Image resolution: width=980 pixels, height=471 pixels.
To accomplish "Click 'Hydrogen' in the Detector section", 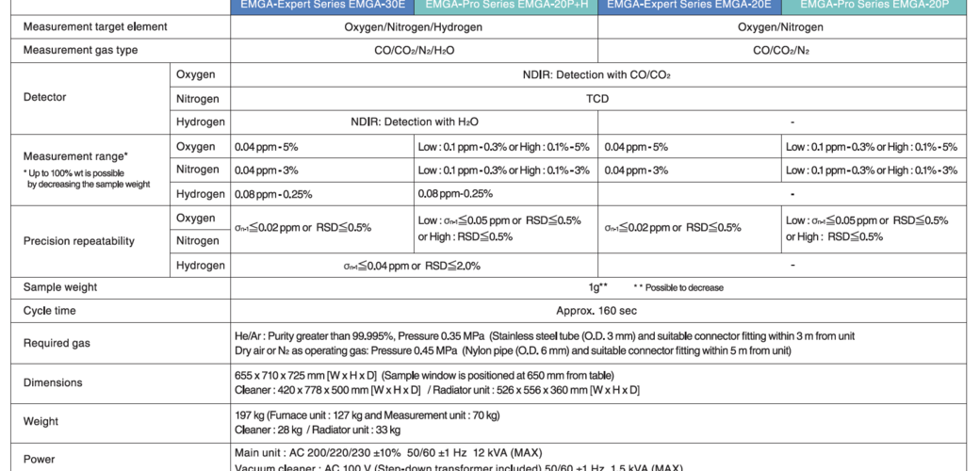I will click(200, 122).
